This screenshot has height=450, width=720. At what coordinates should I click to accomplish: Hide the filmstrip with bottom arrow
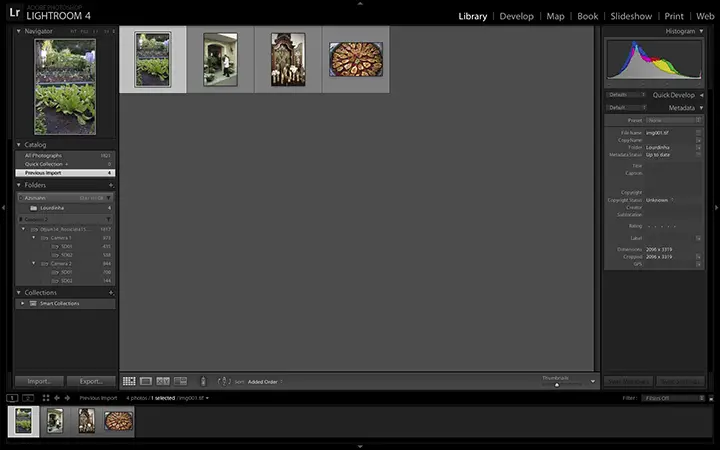(x=360, y=446)
